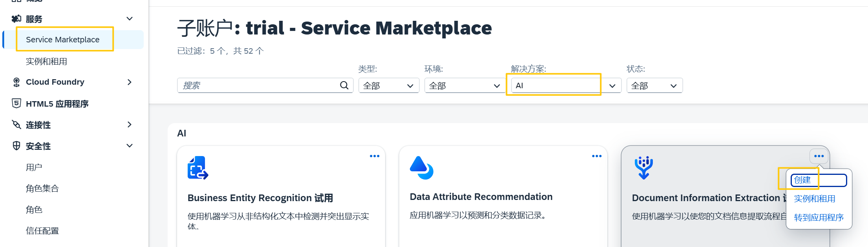Viewport: 868px width, 247px height.
Task: Open the 解决方案 dropdown arrow
Action: pyautogui.click(x=612, y=85)
